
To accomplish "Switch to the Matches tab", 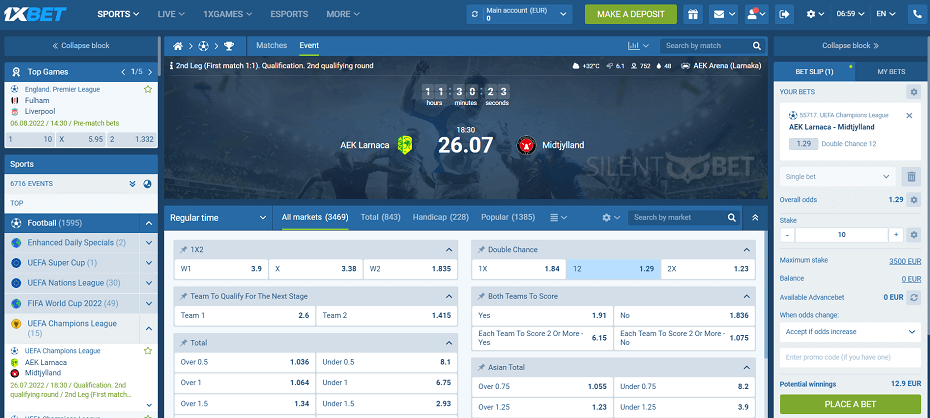I will coord(271,46).
